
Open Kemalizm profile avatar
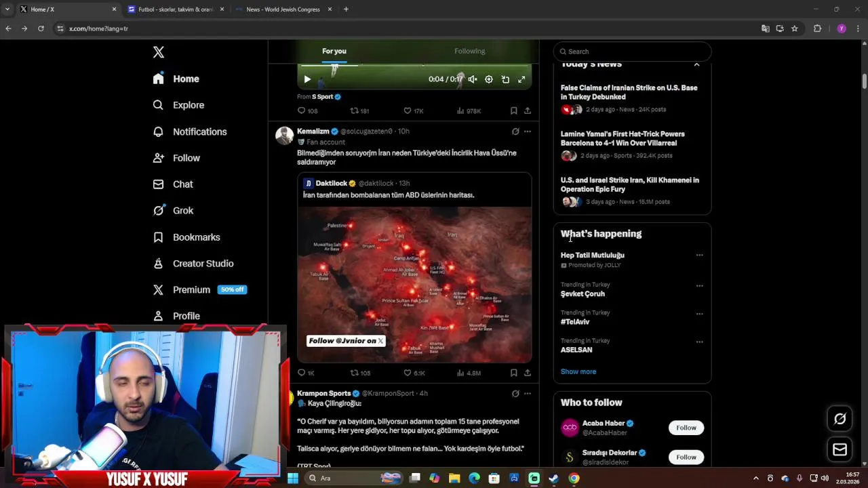[x=284, y=135]
